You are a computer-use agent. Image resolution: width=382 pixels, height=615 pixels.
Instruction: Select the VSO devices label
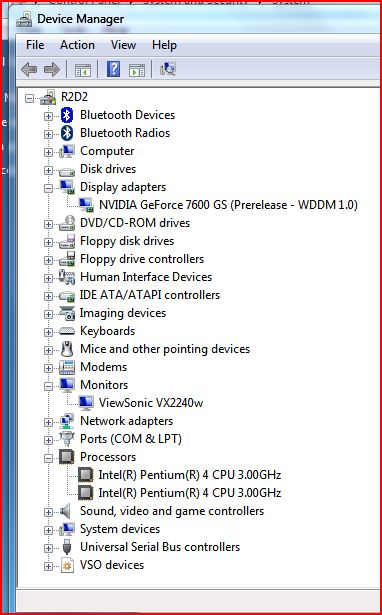[x=112, y=565]
